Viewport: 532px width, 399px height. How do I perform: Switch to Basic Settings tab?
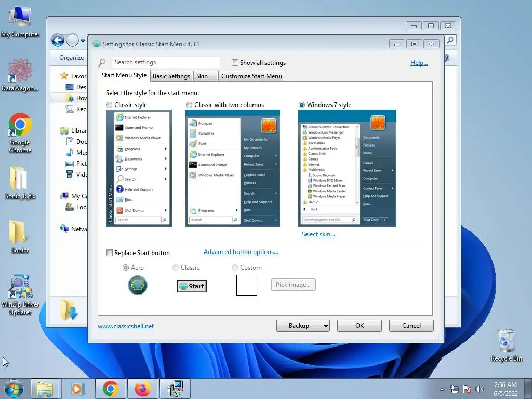pyautogui.click(x=171, y=76)
